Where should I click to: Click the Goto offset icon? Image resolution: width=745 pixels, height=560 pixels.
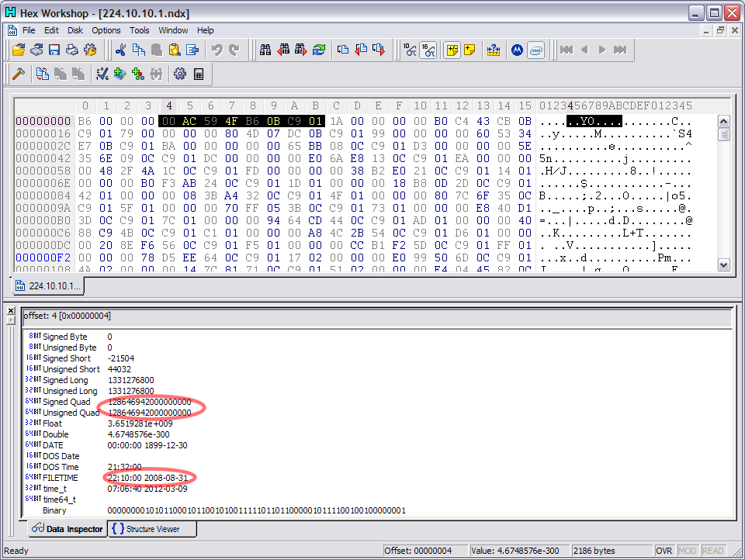(x=342, y=50)
